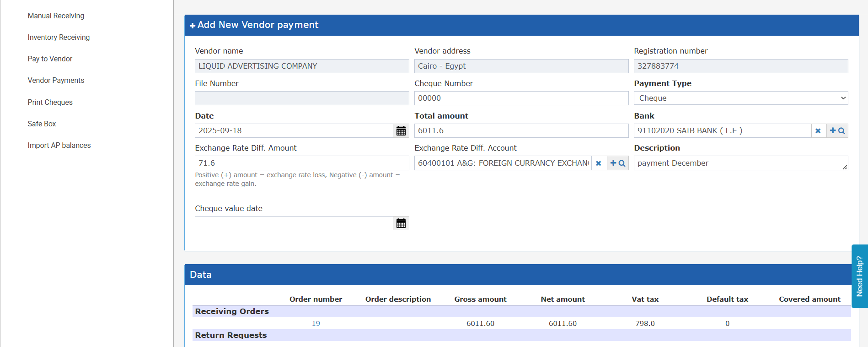Screen dimensions: 868x347
Task: Clear the selected Bank with the x icon
Action: coord(818,131)
